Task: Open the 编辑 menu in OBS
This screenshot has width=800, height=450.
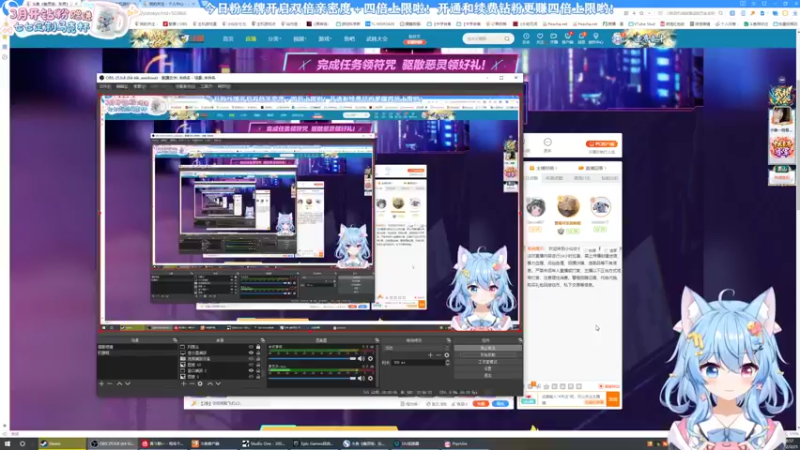Action: [121, 86]
